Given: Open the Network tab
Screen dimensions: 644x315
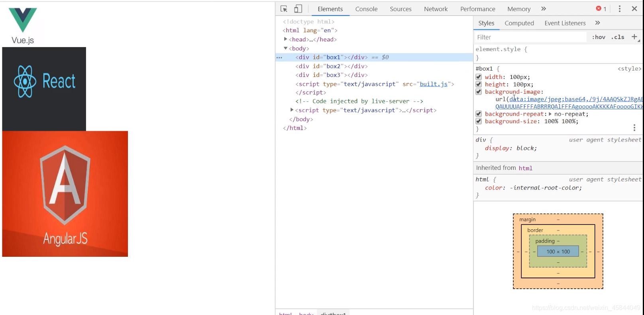Looking at the screenshot, I should 436,9.
